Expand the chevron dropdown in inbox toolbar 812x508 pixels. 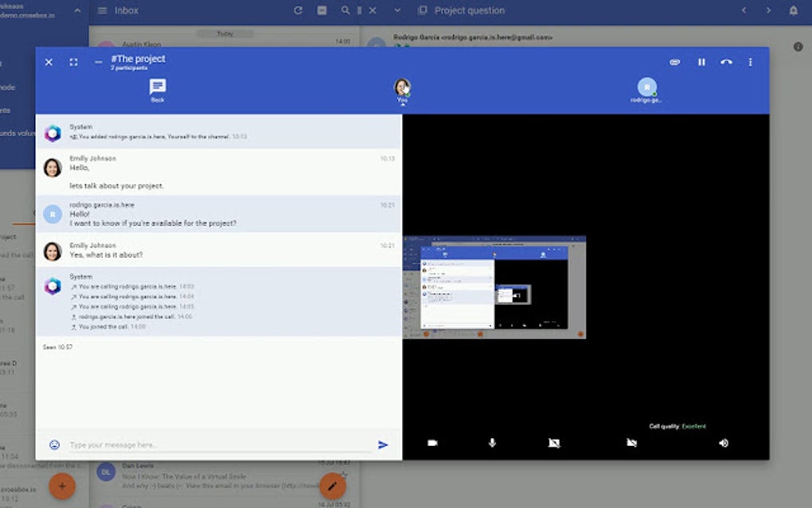pyautogui.click(x=396, y=10)
